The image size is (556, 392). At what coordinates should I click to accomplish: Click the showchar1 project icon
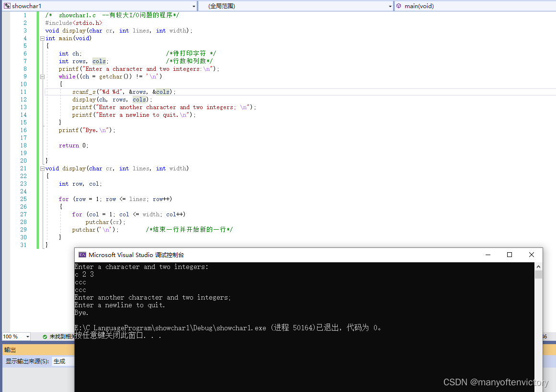coord(7,6)
